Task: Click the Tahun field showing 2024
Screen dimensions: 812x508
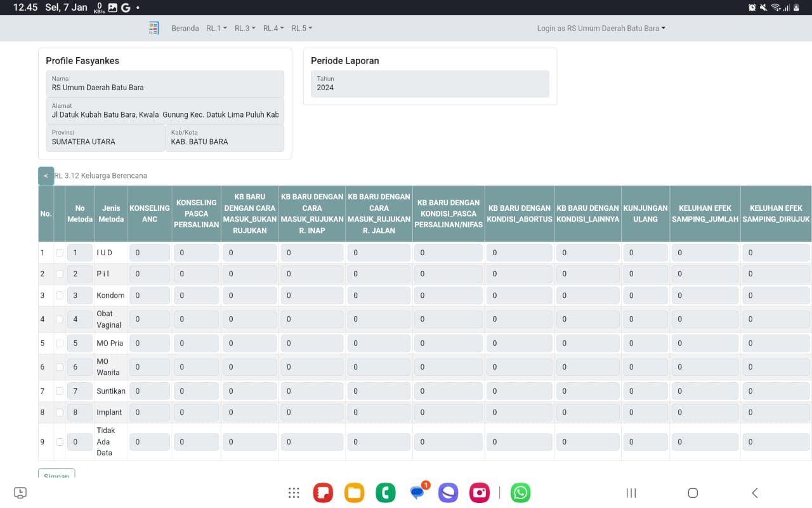Action: (430, 83)
